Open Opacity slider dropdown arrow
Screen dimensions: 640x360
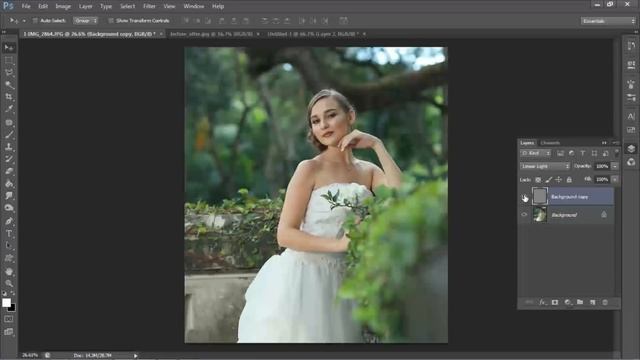point(615,166)
